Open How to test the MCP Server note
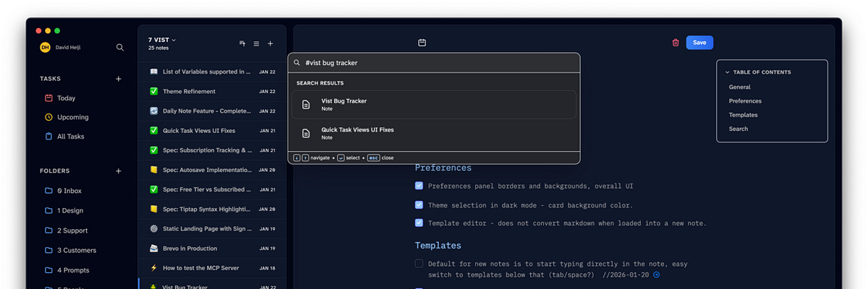The width and height of the screenshot is (868, 289). (x=212, y=268)
